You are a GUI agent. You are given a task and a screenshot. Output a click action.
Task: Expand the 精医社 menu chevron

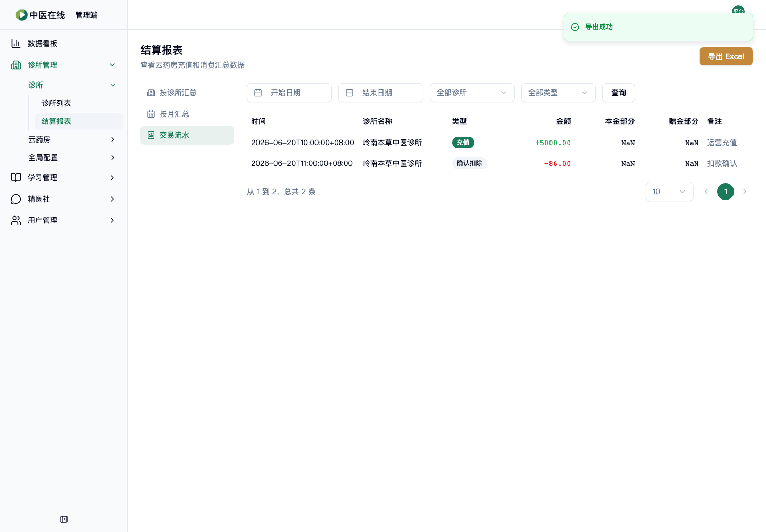(112, 199)
